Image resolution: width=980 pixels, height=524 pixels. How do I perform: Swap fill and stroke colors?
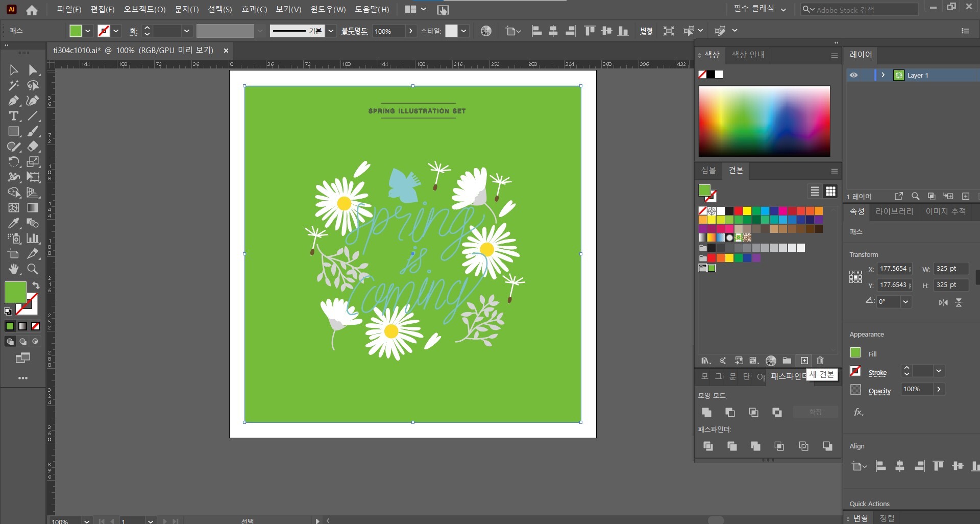tap(36, 285)
